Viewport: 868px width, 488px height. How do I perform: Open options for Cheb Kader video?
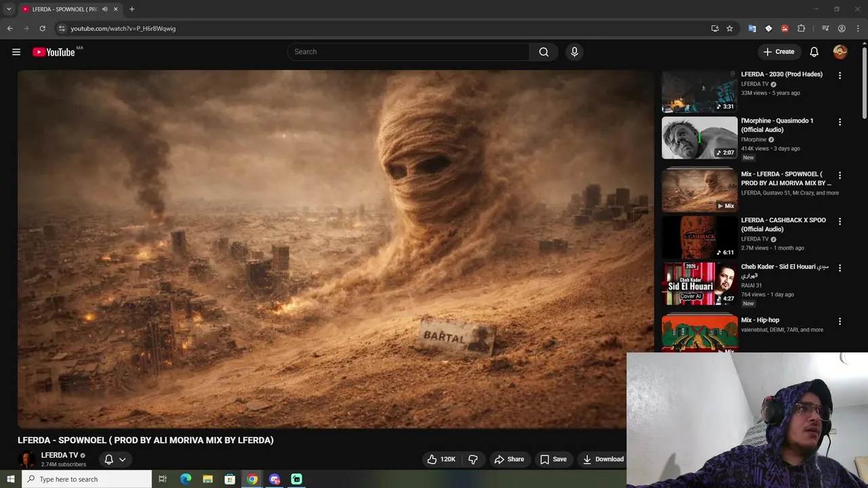tap(840, 268)
